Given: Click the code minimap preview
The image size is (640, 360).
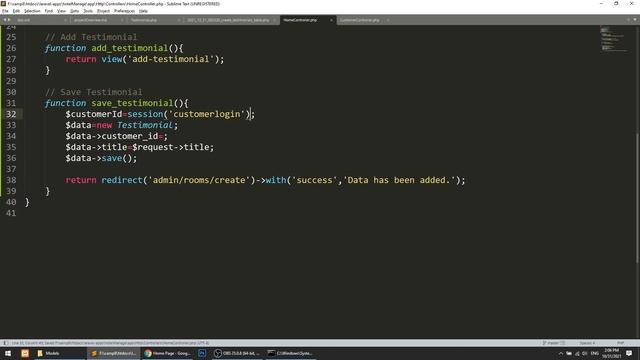Looking at the screenshot, I should tap(614, 39).
